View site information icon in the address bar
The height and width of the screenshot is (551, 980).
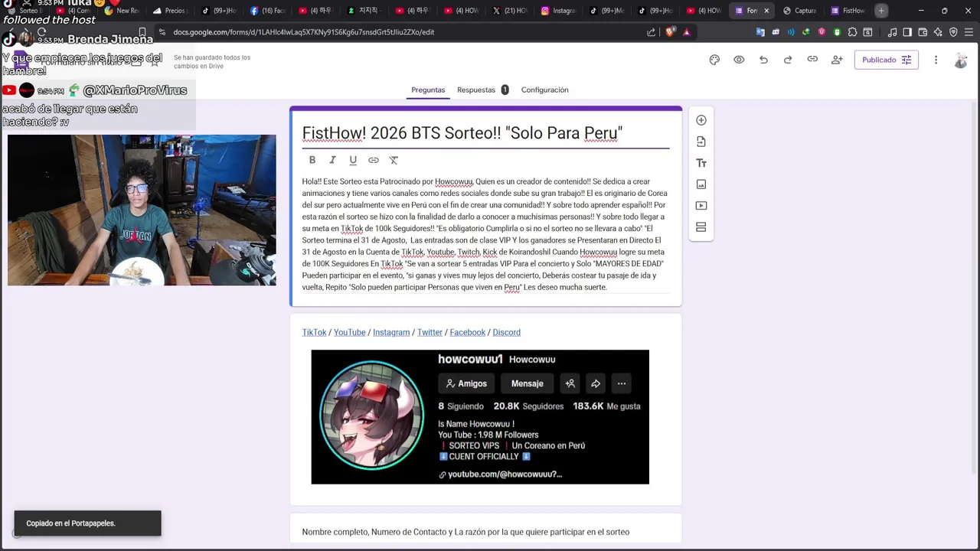pyautogui.click(x=162, y=32)
